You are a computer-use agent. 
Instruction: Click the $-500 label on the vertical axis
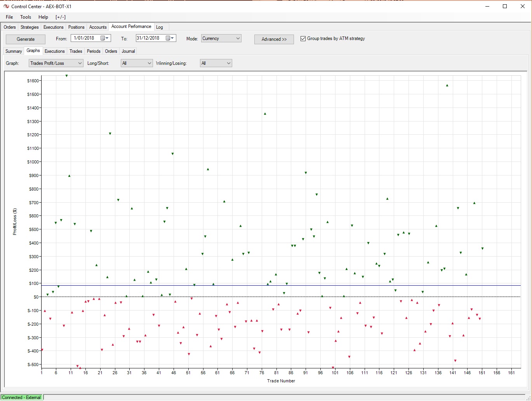click(33, 365)
